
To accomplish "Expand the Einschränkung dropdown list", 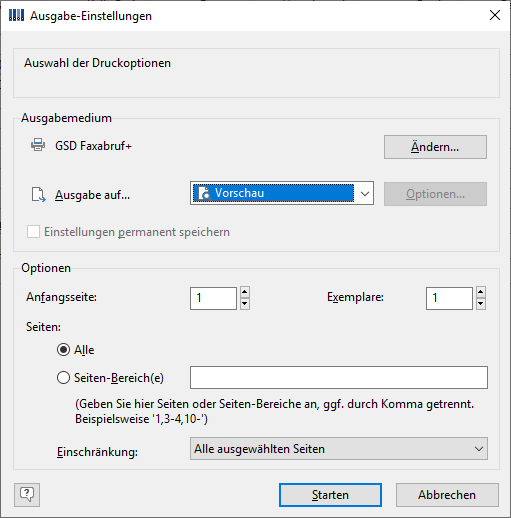I will tap(339, 449).
